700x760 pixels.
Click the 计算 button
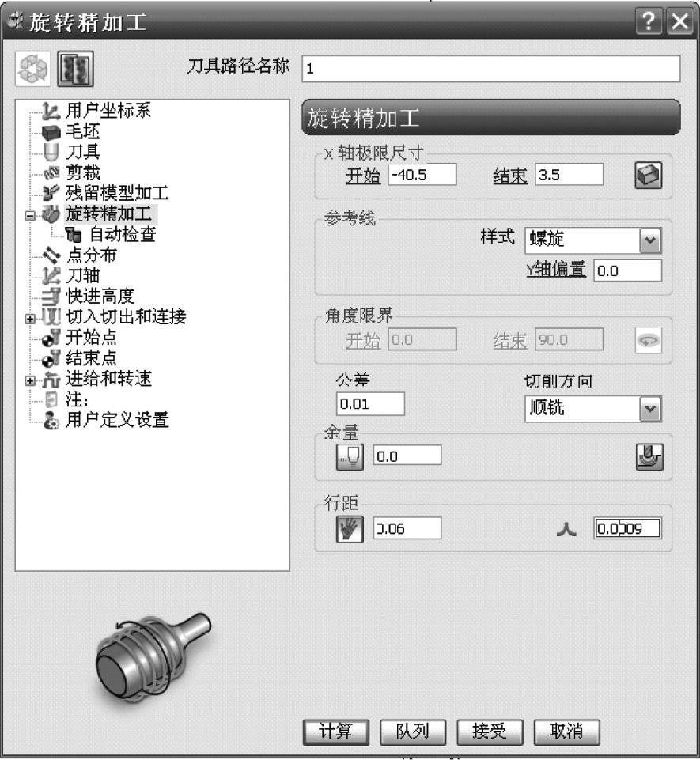click(336, 732)
